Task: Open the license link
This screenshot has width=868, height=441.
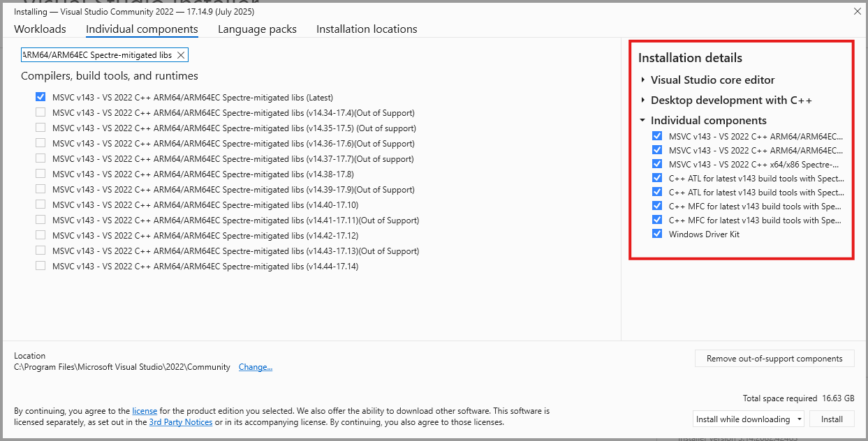Action: [x=145, y=412]
